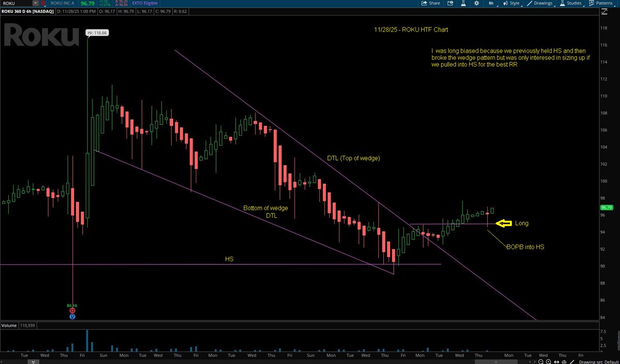Click the zoom in magnifier icon

[549, 362]
